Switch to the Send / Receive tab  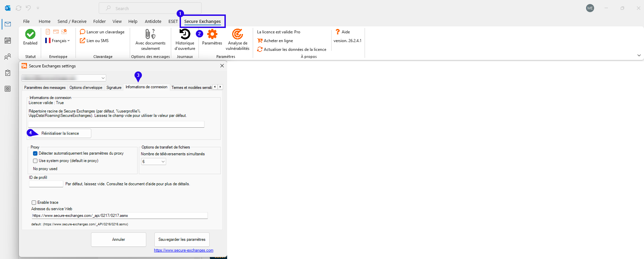[72, 21]
